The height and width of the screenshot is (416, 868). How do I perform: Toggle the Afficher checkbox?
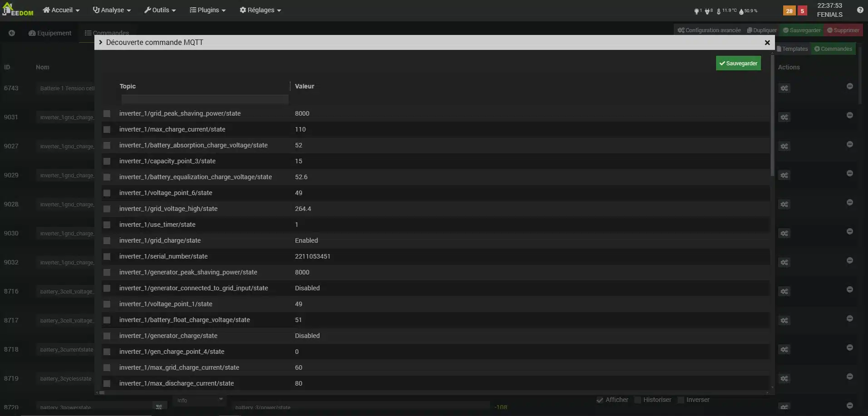[x=600, y=400]
